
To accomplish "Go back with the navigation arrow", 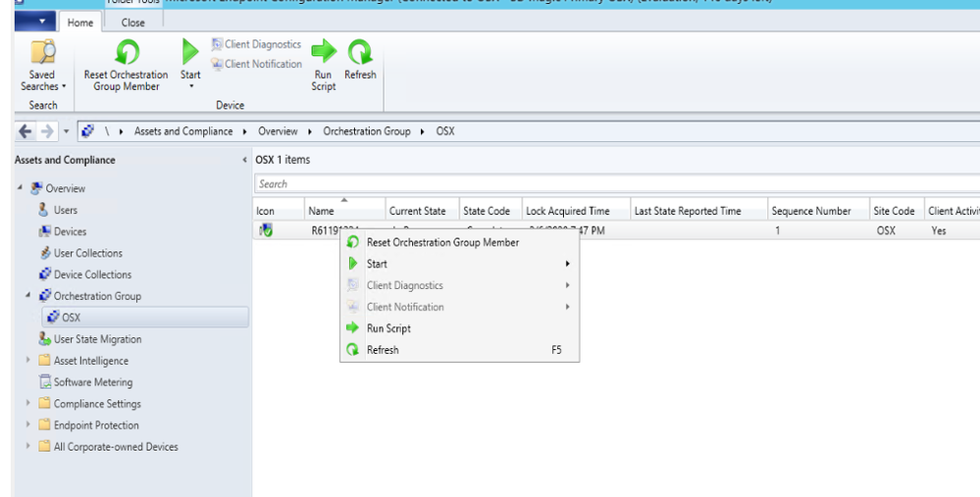I will pos(25,131).
